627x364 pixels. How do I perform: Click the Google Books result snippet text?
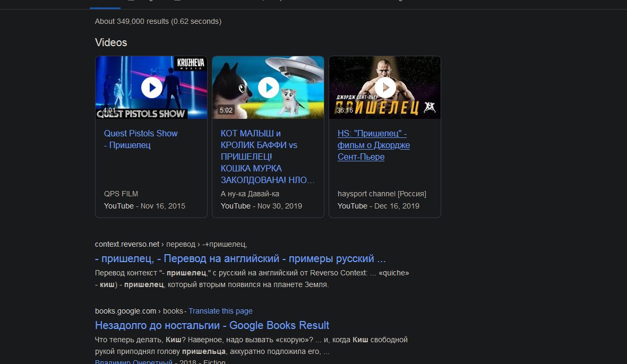[251, 345]
